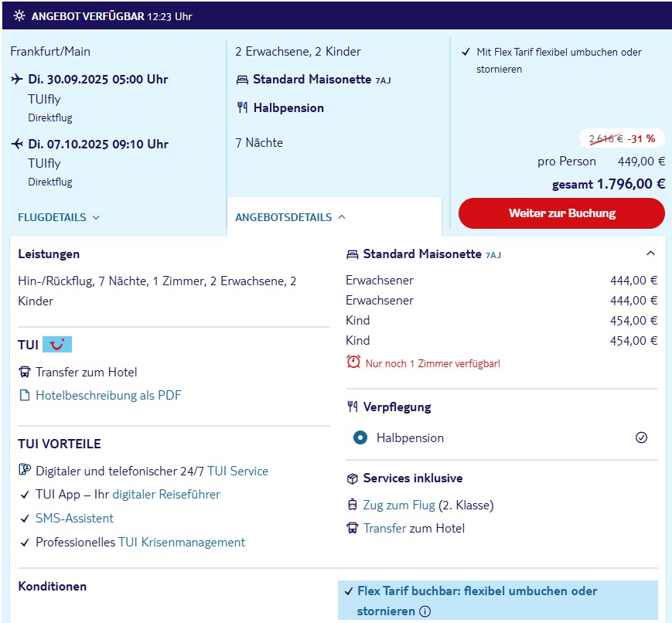Image resolution: width=672 pixels, height=623 pixels.
Task: Click the cutlery icon beside Verpflegung
Action: pos(353,407)
